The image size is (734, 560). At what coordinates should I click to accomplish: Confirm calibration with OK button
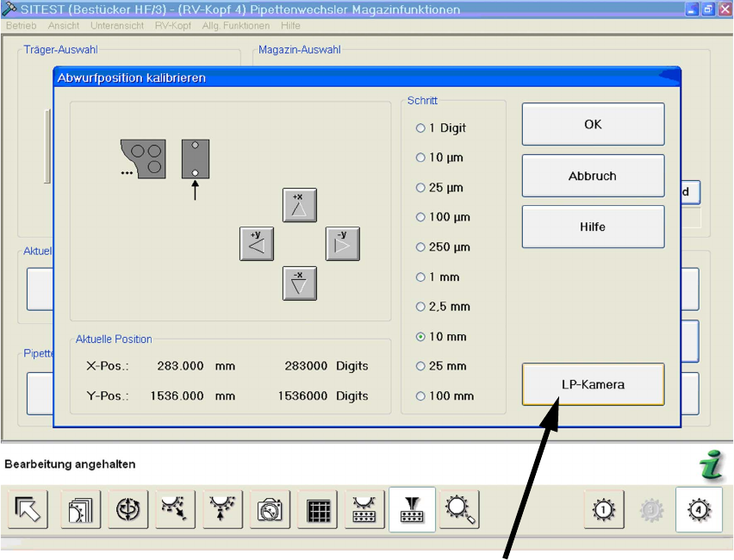point(593,125)
